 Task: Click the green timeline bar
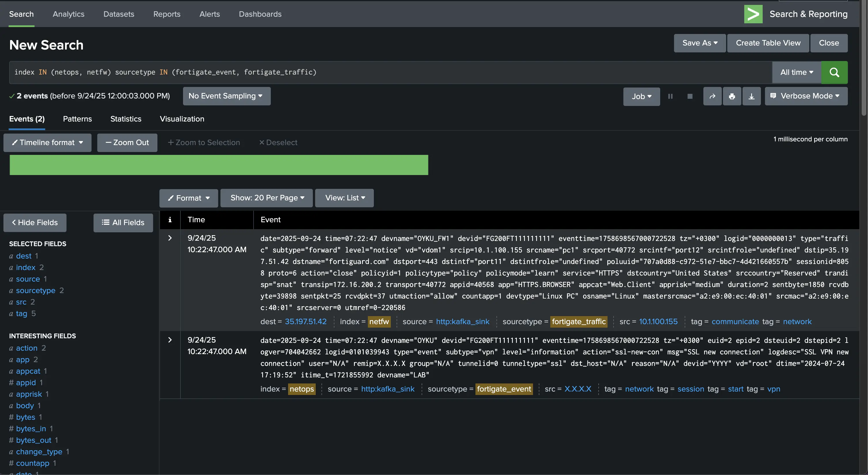point(219,165)
